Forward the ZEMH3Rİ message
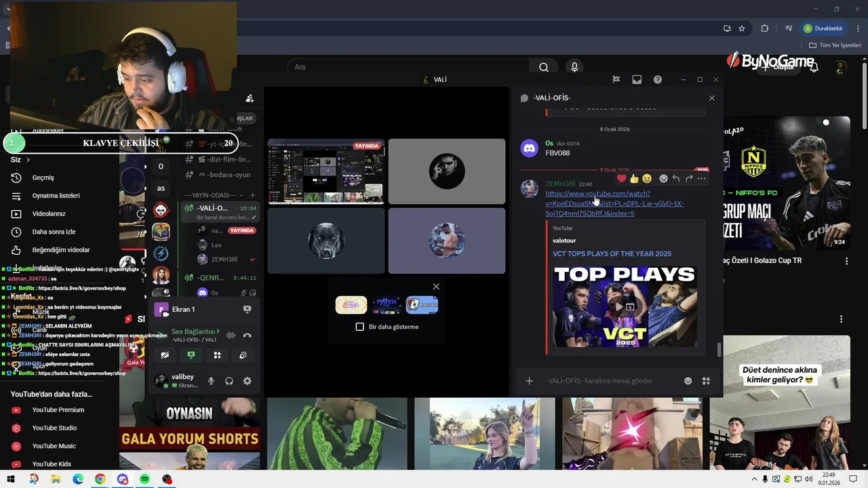Viewport: 868px width, 488px height. coord(689,178)
